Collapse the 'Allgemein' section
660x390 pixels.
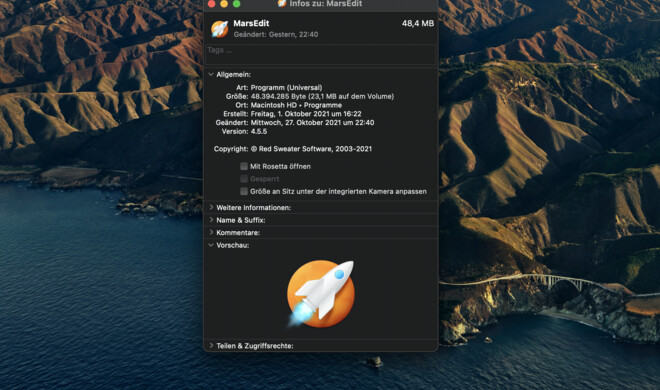tap(211, 74)
